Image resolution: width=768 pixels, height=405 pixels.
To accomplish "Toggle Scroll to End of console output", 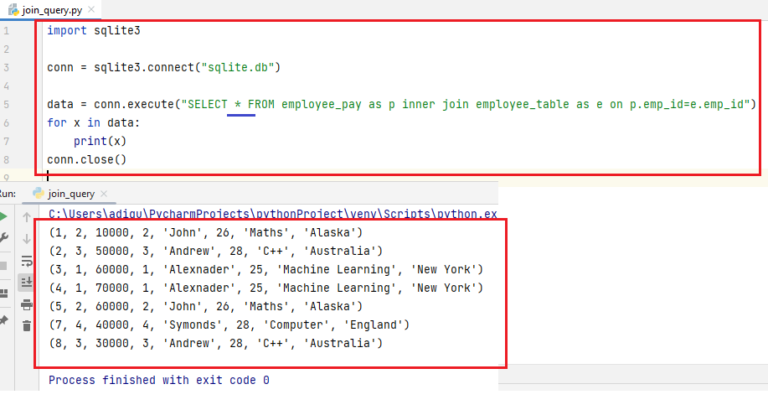I will pyautogui.click(x=26, y=282).
